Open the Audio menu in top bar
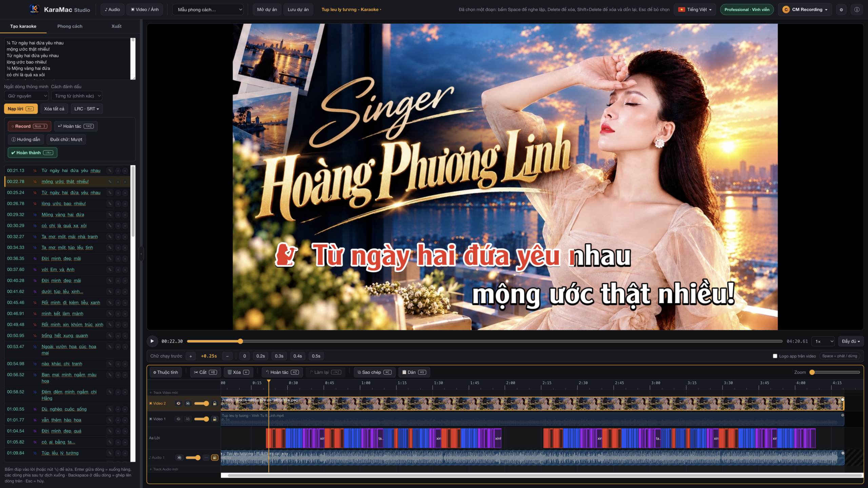 (112, 9)
